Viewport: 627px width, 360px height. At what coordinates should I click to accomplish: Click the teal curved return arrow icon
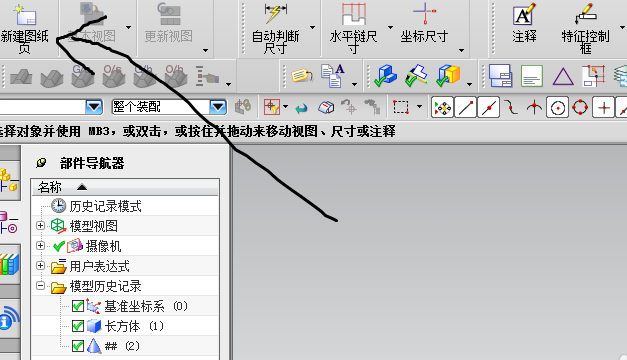coord(302,108)
